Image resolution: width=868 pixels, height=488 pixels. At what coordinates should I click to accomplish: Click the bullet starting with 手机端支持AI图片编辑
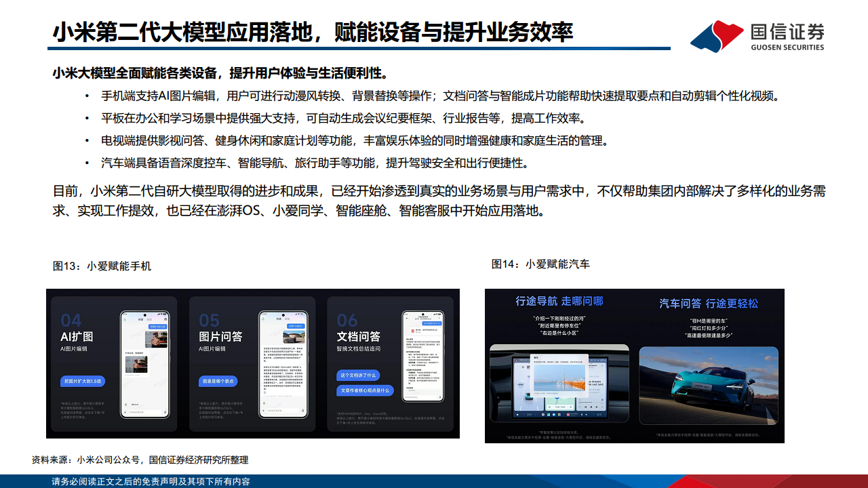(439, 96)
